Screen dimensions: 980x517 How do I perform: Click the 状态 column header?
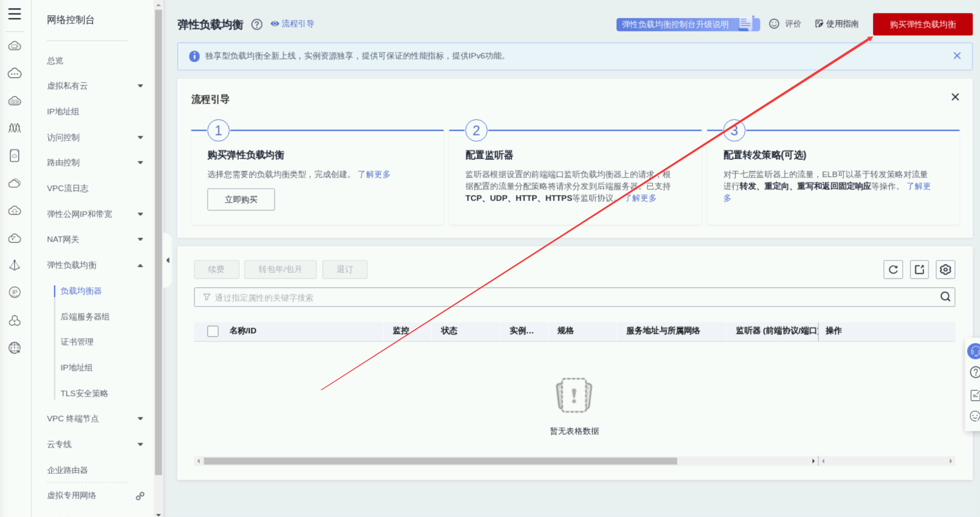click(x=449, y=330)
